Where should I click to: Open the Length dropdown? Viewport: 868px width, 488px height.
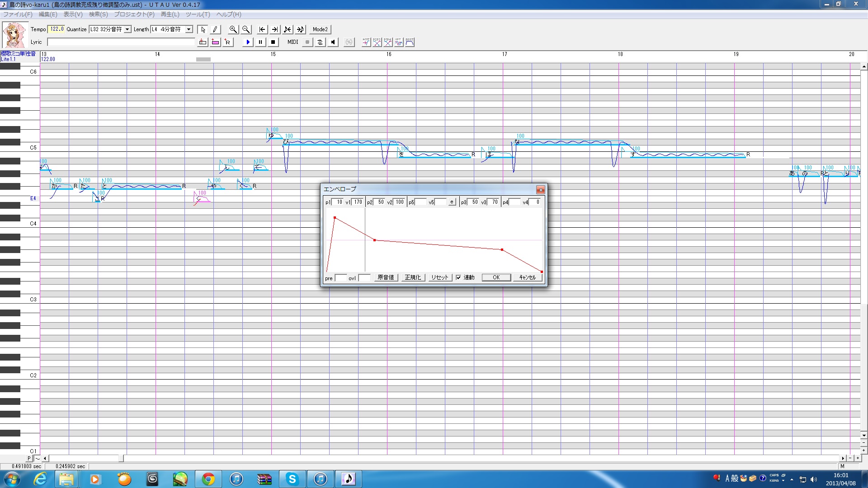coord(189,29)
